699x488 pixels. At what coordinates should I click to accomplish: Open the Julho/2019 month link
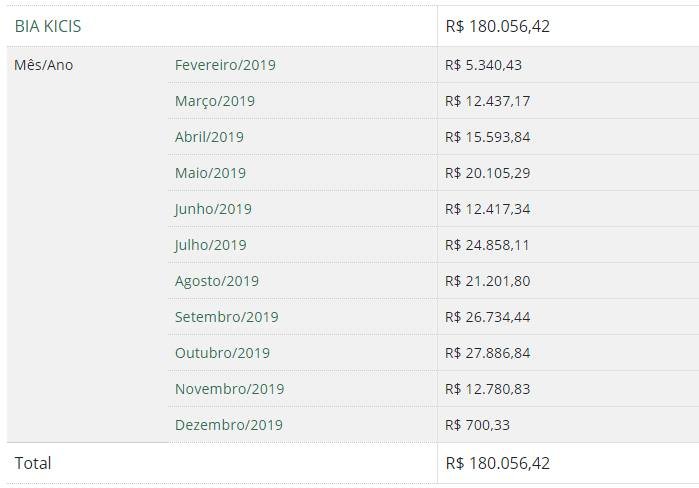(x=210, y=245)
